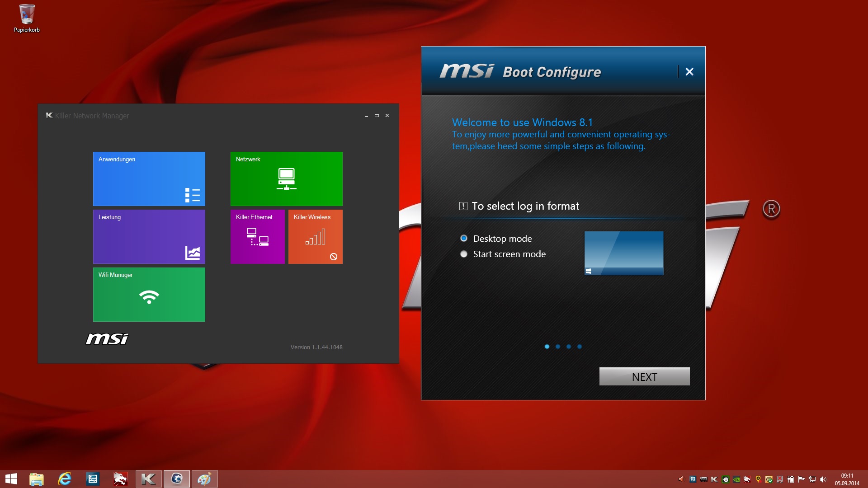The width and height of the screenshot is (868, 488).
Task: Open the Windows Start button
Action: [11, 479]
